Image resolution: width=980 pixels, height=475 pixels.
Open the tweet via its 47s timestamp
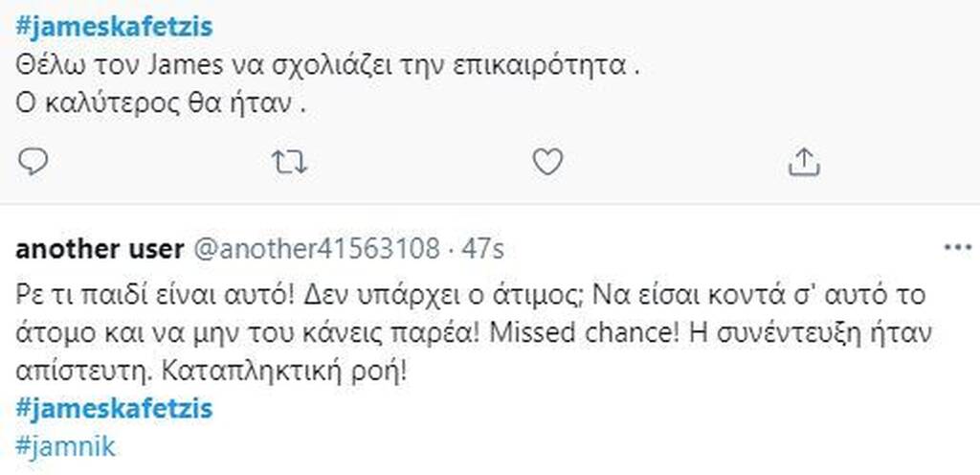click(x=482, y=249)
